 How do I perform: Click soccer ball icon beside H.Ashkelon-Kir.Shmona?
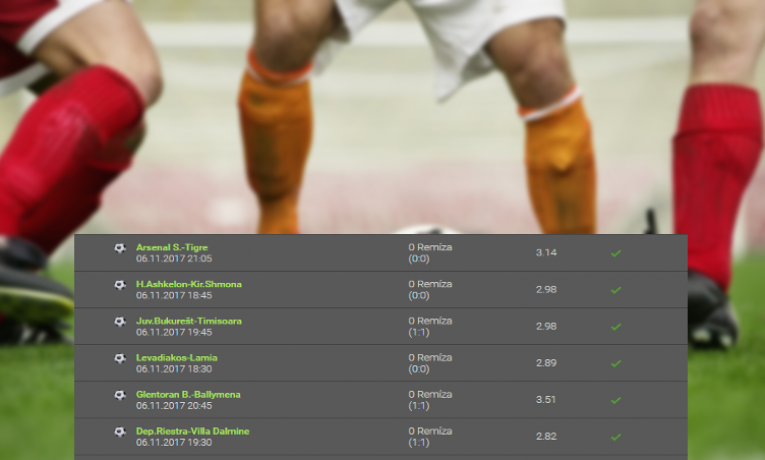pos(120,285)
